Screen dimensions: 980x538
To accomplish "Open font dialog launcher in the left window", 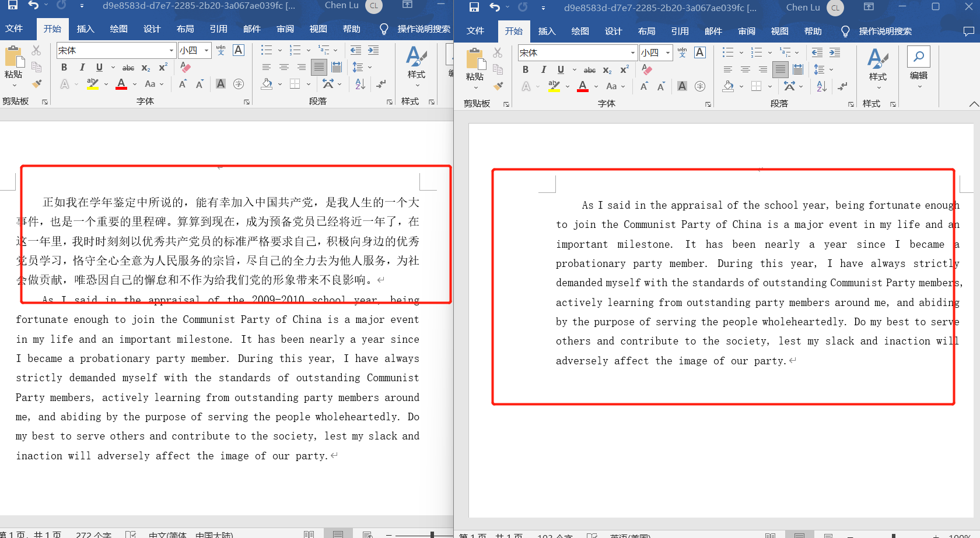I will (x=247, y=102).
